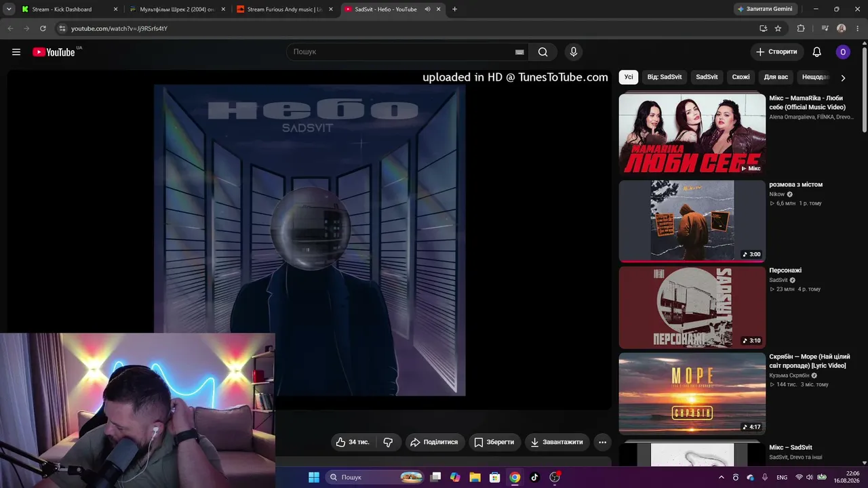Click the browser address bar URL

pos(119,28)
